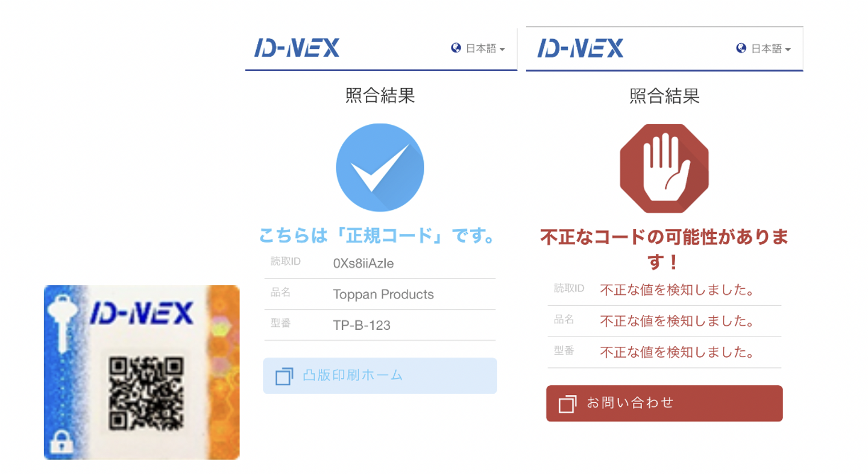Open the 凸版印刷ホーム button
Image resolution: width=868 pixels, height=474 pixels.
point(380,376)
